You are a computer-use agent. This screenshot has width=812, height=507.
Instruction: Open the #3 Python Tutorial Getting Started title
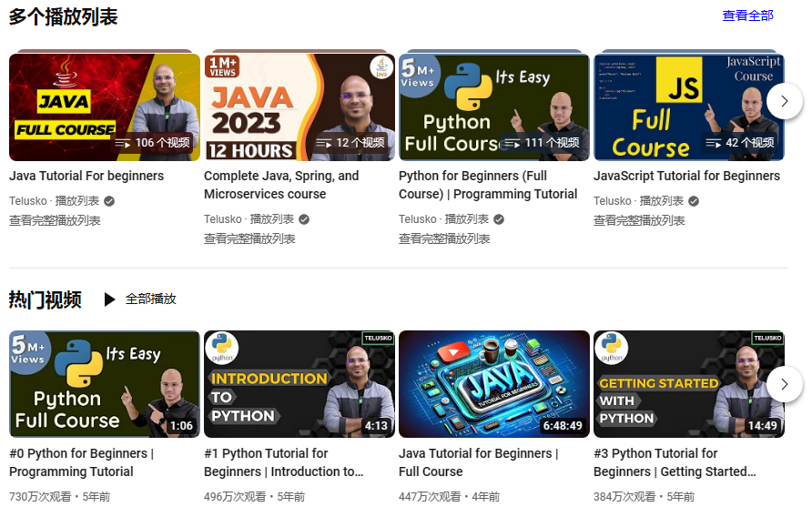click(675, 462)
